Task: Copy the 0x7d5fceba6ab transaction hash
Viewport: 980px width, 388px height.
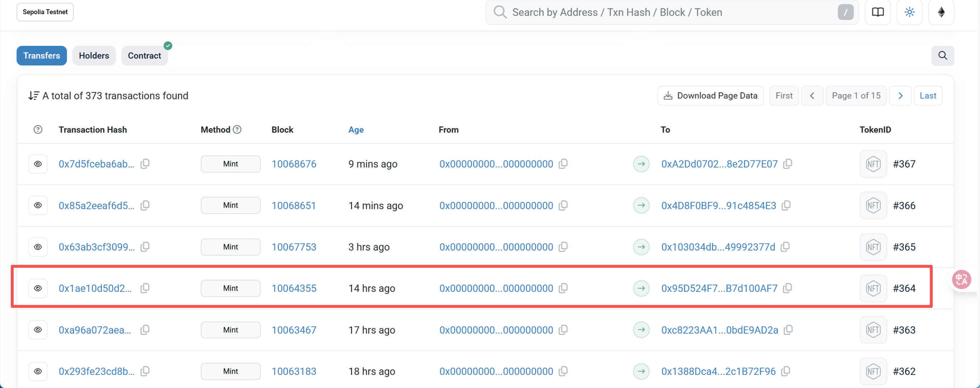Action: pos(145,164)
